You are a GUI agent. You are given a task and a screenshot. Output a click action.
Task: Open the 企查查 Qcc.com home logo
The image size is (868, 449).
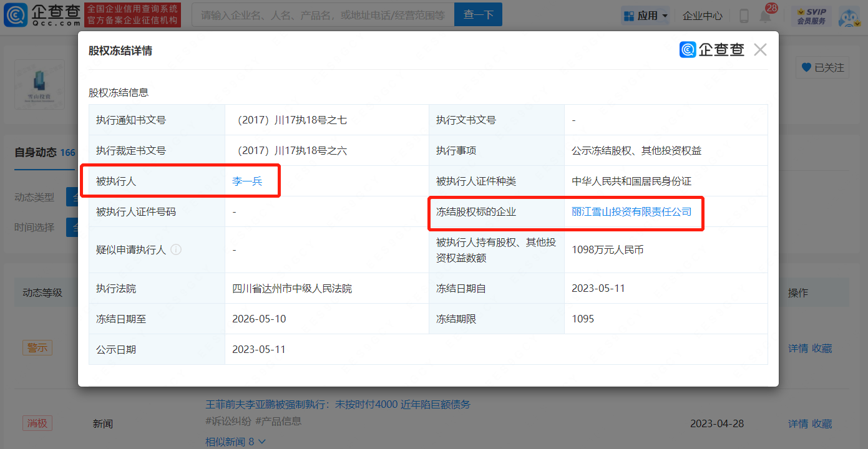point(42,15)
